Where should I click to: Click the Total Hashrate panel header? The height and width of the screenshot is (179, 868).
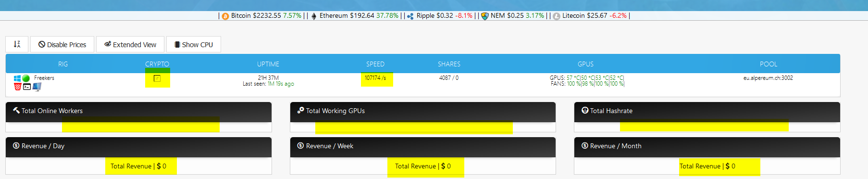(x=707, y=111)
